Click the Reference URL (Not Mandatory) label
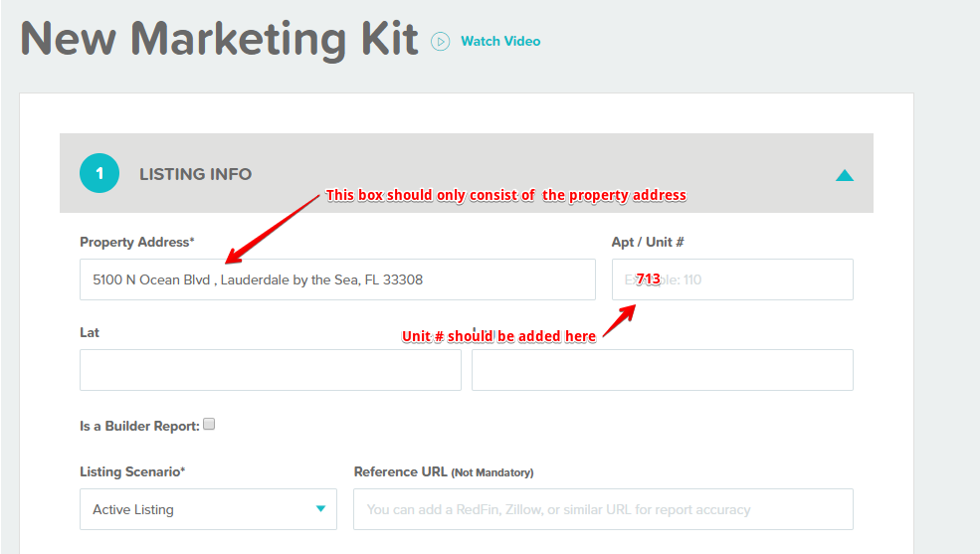The height and width of the screenshot is (554, 980). pos(444,472)
